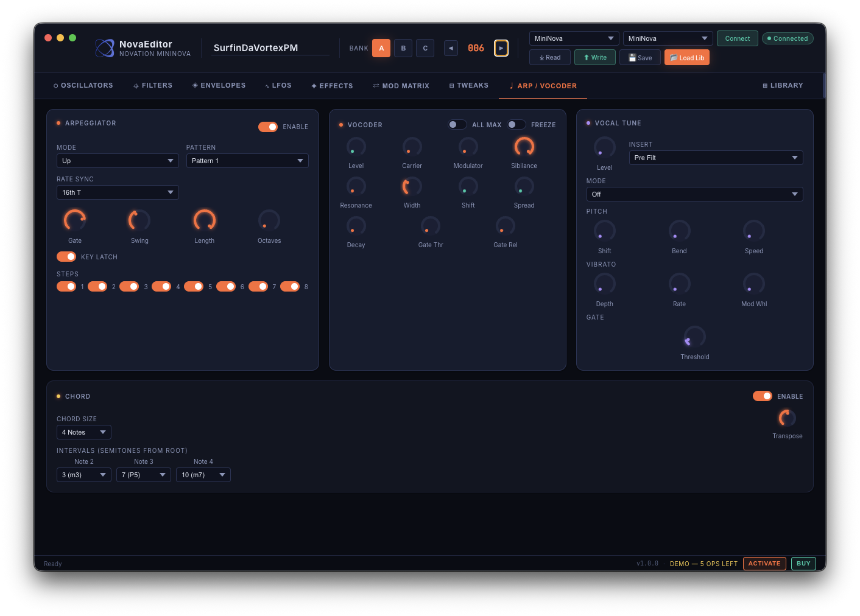Image resolution: width=860 pixels, height=616 pixels.
Task: Open the Vocal Tune Insert dropdown
Action: pos(716,158)
